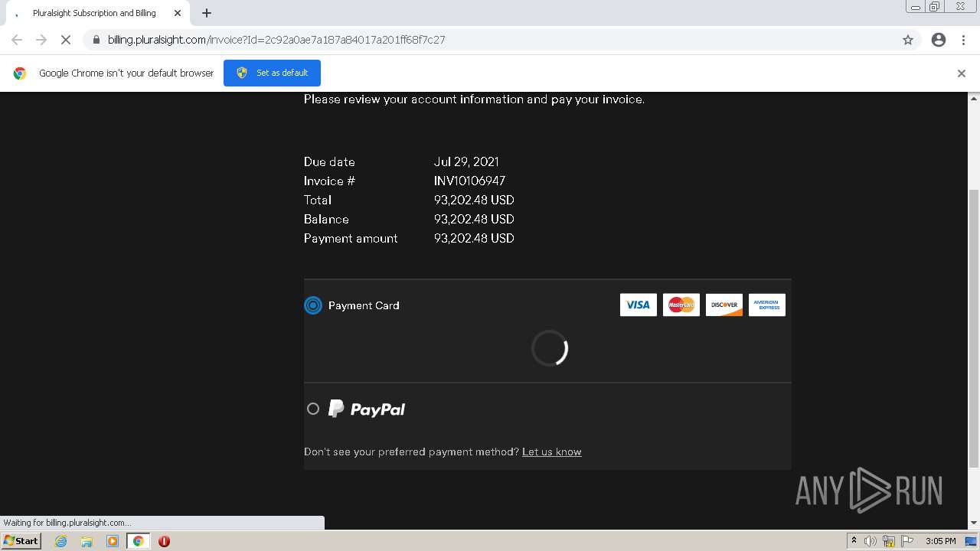Show hidden system tray icons

pos(854,541)
